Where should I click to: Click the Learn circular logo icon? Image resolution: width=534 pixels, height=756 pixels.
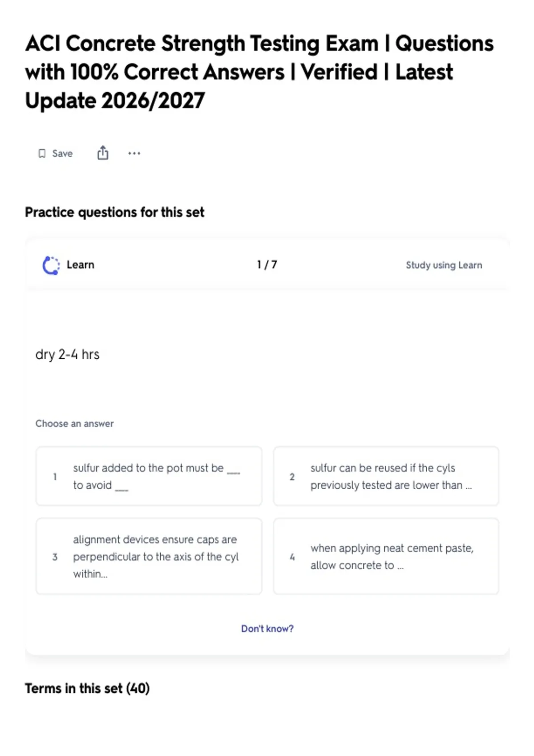point(51,265)
